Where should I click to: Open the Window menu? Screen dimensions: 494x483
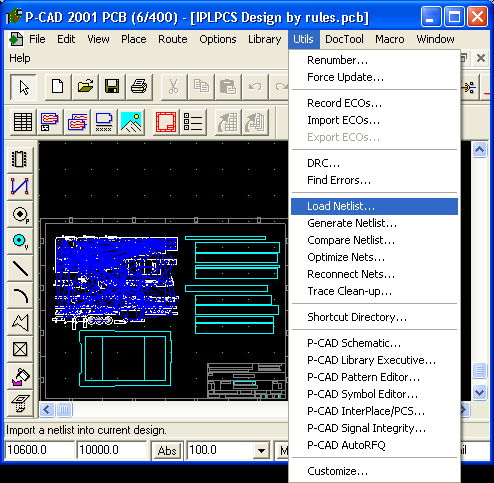click(x=435, y=39)
